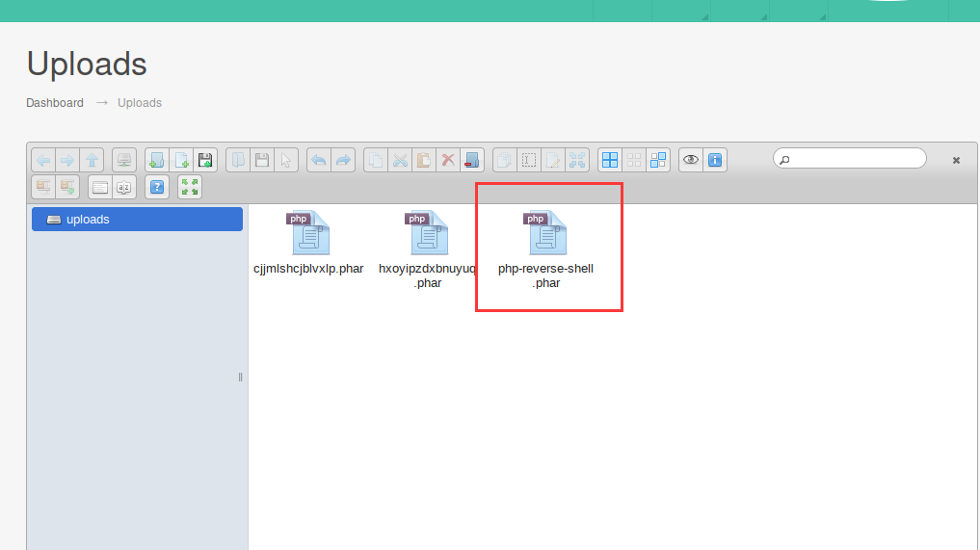Click the Paste clipboard icon
Image resolution: width=980 pixels, height=550 pixels.
coord(424,160)
